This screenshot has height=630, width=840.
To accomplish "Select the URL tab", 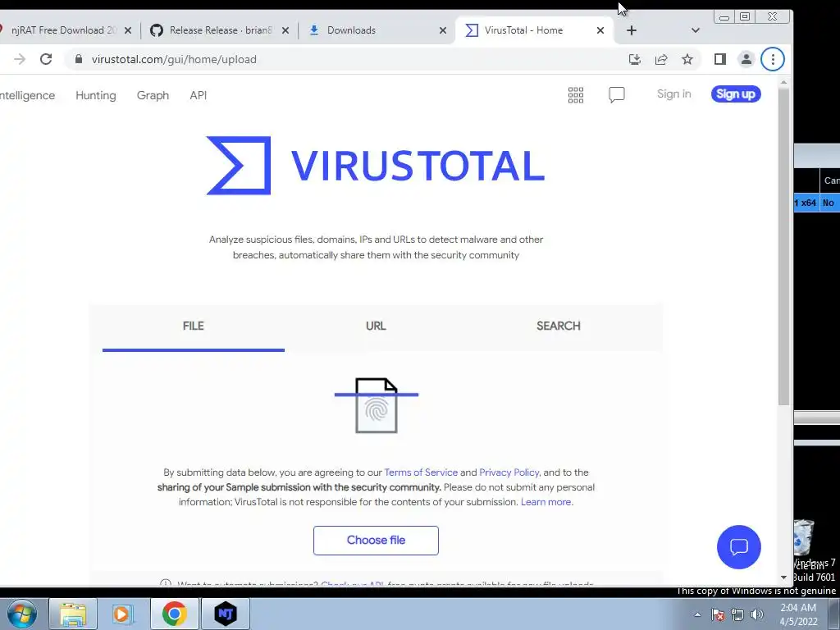I will pyautogui.click(x=376, y=326).
